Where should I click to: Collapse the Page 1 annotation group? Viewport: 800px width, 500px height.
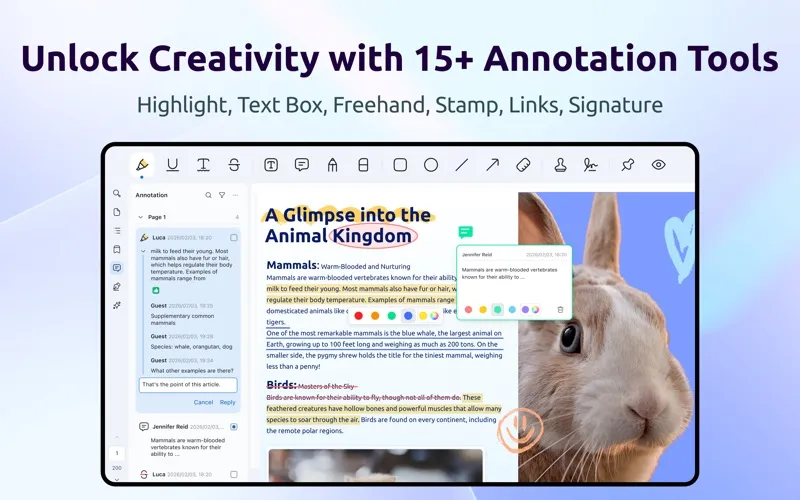click(140, 217)
